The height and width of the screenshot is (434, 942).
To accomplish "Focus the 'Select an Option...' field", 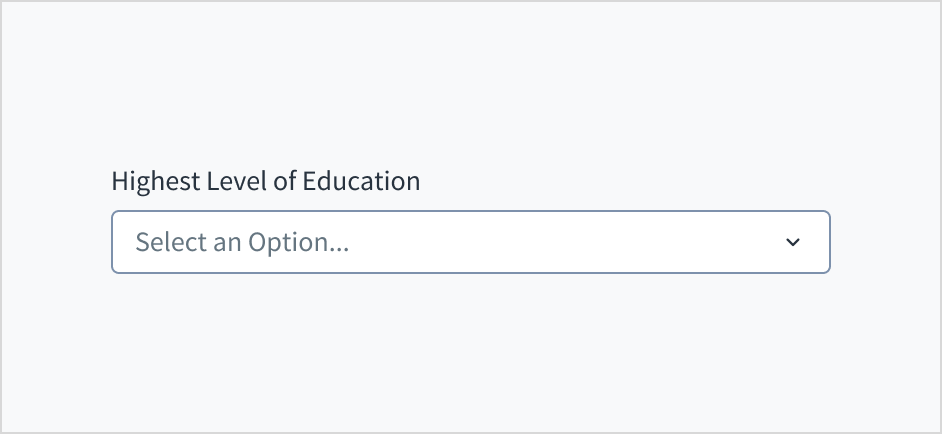I will pyautogui.click(x=470, y=242).
